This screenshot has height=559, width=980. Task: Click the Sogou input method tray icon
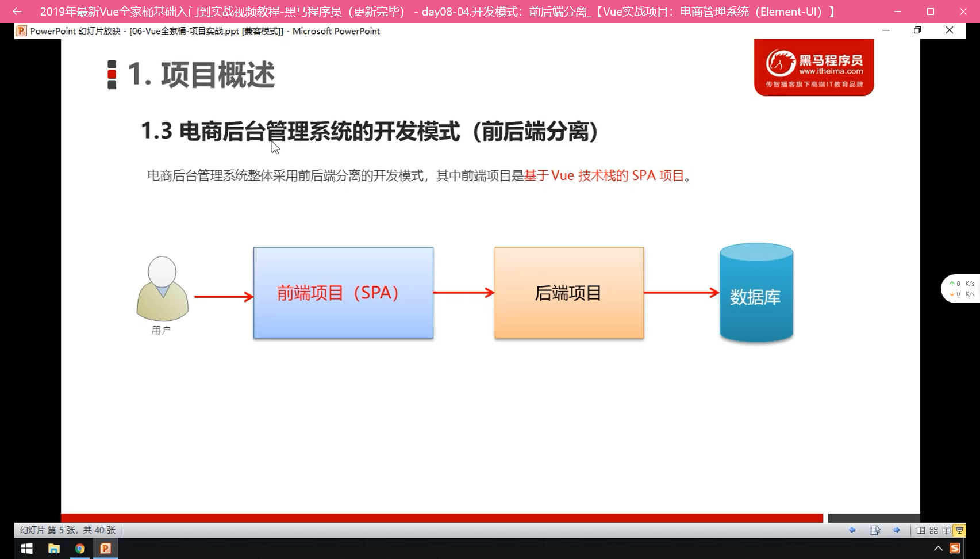(x=955, y=549)
